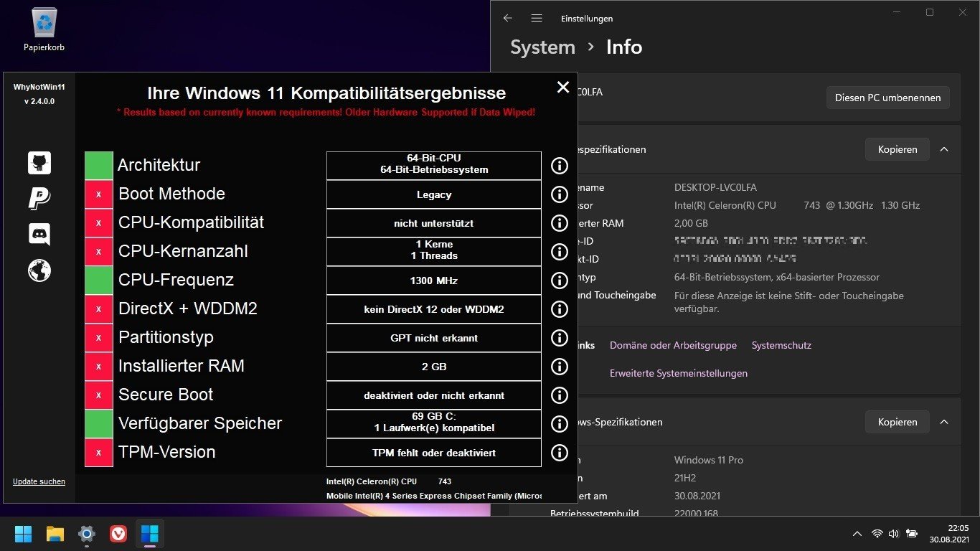Open the clock showing 22:05
Screen dimensions: 980x551
point(951,534)
